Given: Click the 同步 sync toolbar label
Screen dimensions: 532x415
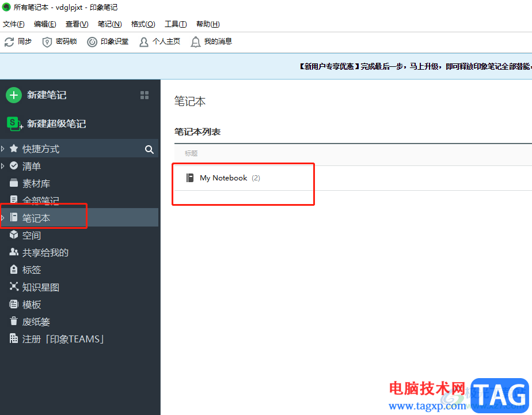Looking at the screenshot, I should 25,41.
